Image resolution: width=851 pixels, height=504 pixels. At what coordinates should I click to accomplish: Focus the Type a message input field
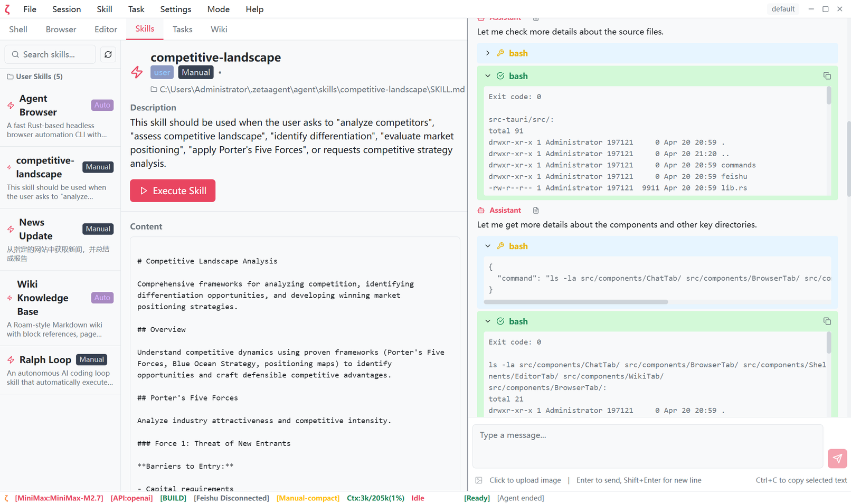point(647,446)
